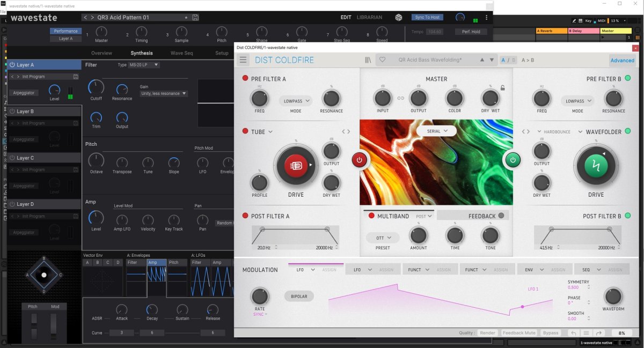Click the Bipolar button in Modulation

[x=299, y=296]
